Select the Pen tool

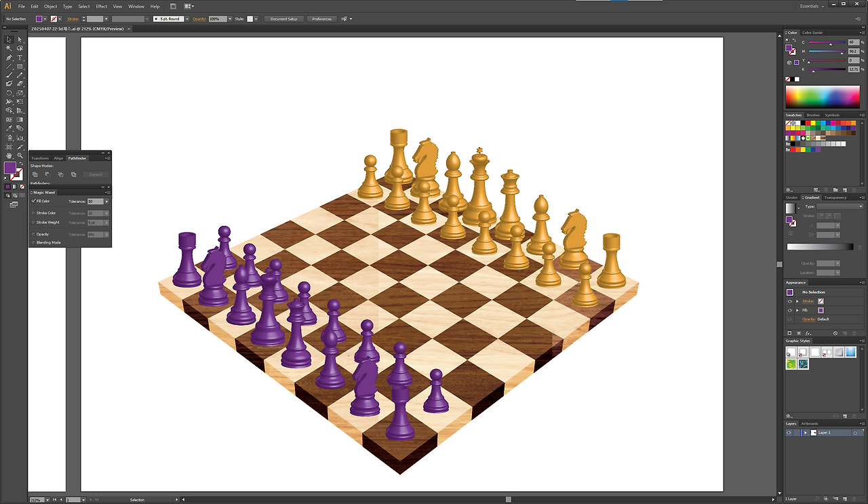9,58
